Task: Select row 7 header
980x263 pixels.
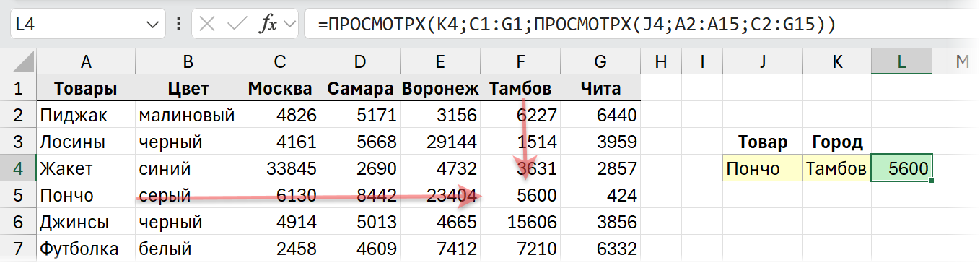Action: click(18, 249)
